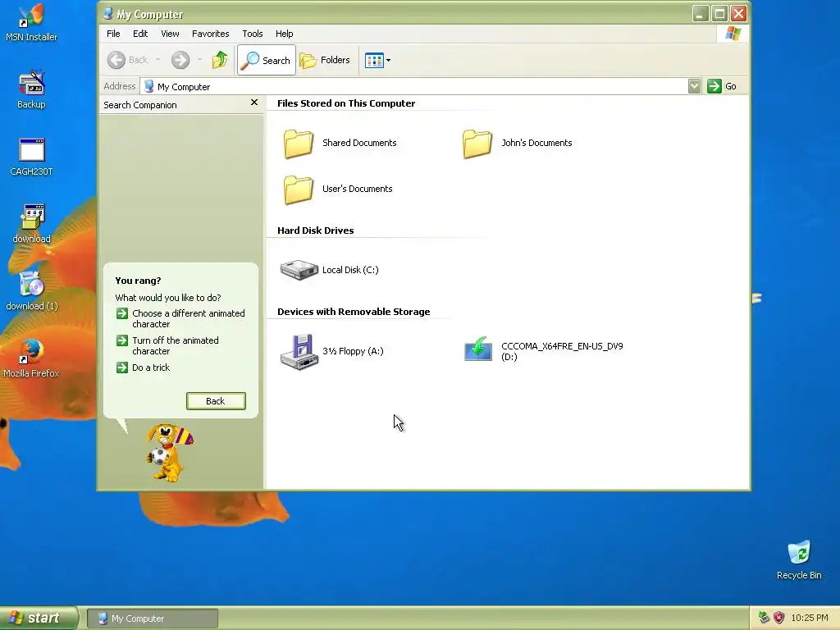The image size is (840, 630).
Task: Click the John's Documents label
Action: pos(536,143)
